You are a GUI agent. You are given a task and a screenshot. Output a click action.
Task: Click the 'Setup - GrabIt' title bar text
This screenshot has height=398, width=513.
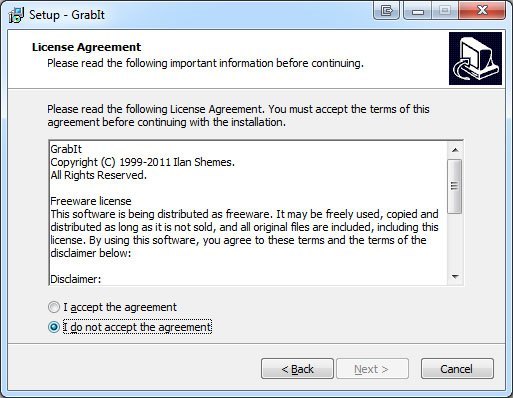coord(67,15)
